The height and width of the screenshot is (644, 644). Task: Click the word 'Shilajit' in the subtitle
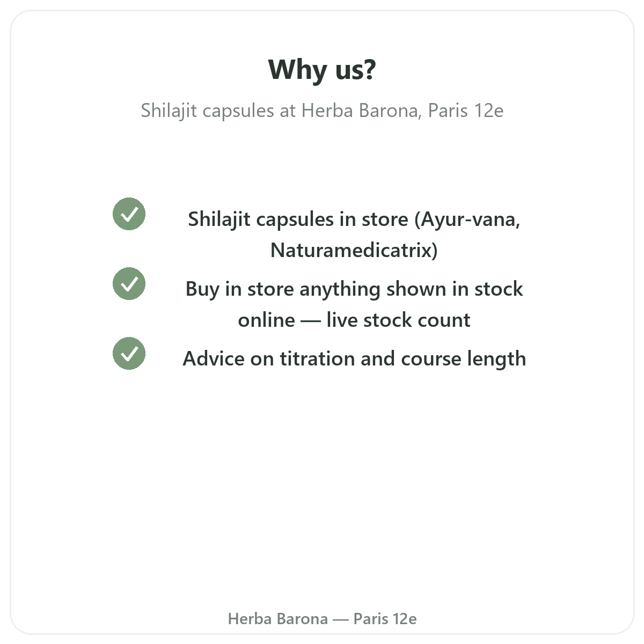(170, 111)
